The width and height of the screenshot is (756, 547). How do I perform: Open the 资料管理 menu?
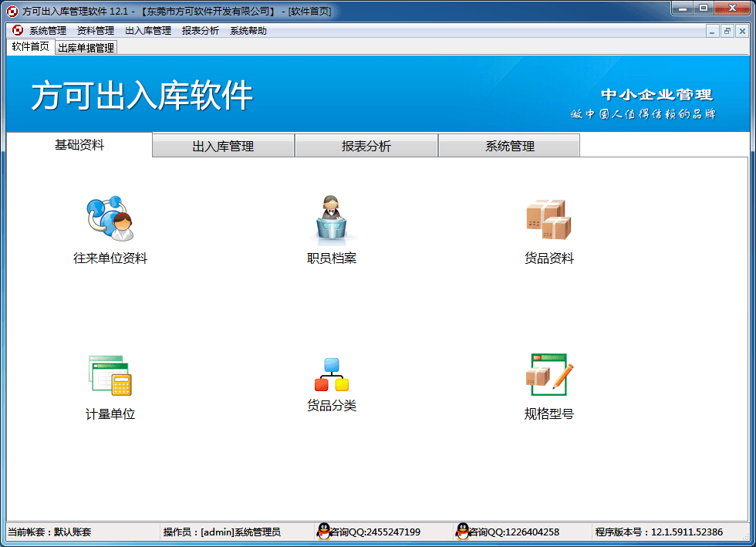tap(96, 31)
